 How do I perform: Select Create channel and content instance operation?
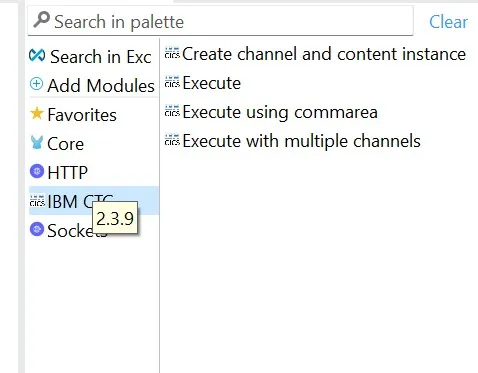pos(324,54)
